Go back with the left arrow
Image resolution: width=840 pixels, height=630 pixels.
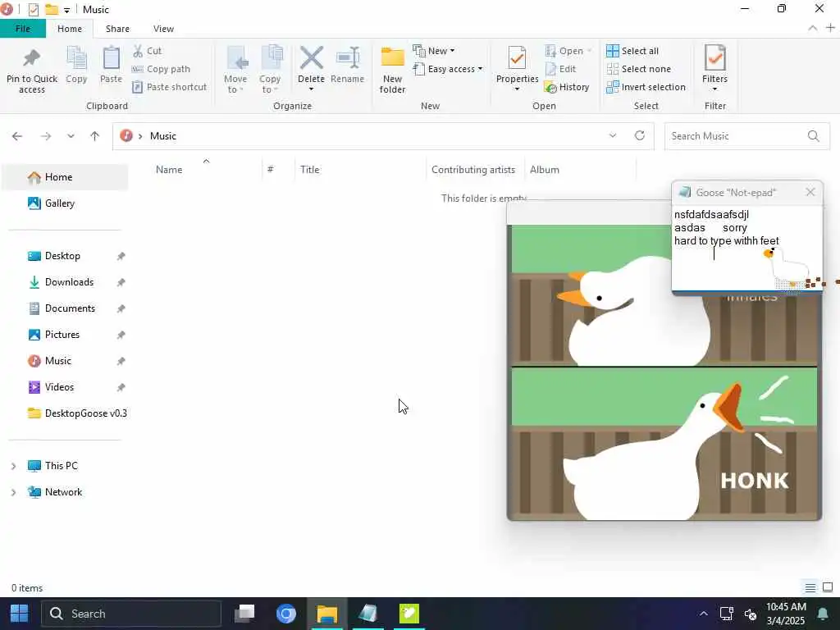(x=17, y=136)
